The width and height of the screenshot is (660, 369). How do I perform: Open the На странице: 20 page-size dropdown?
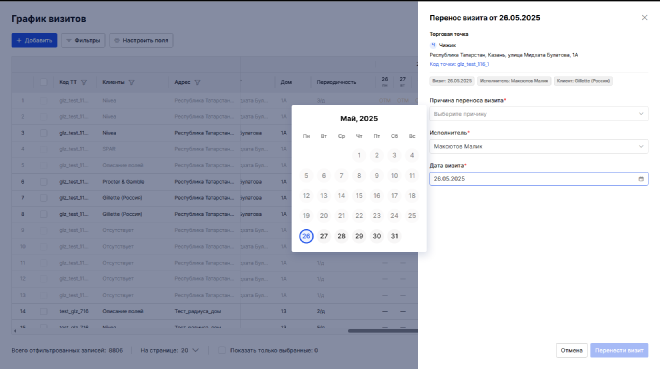click(169, 350)
